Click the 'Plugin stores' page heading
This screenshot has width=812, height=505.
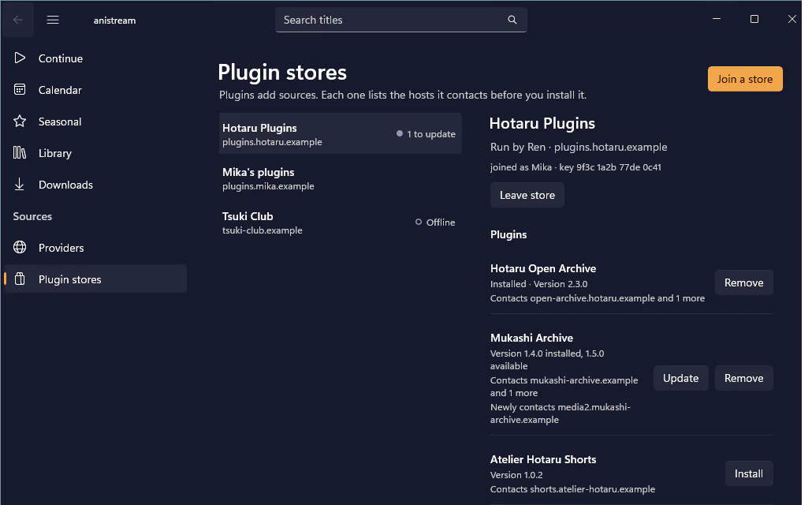(282, 72)
